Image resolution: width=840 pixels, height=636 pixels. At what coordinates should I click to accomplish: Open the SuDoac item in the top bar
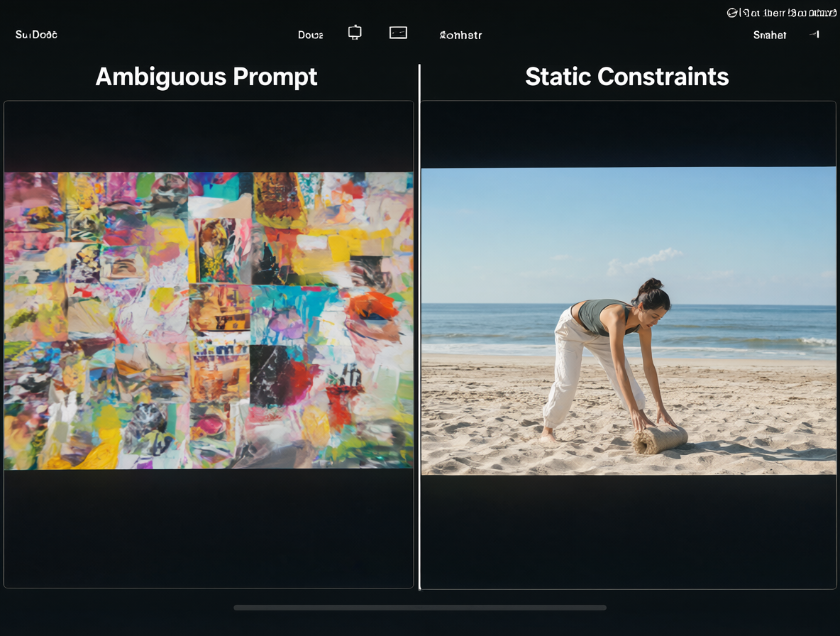tap(36, 35)
